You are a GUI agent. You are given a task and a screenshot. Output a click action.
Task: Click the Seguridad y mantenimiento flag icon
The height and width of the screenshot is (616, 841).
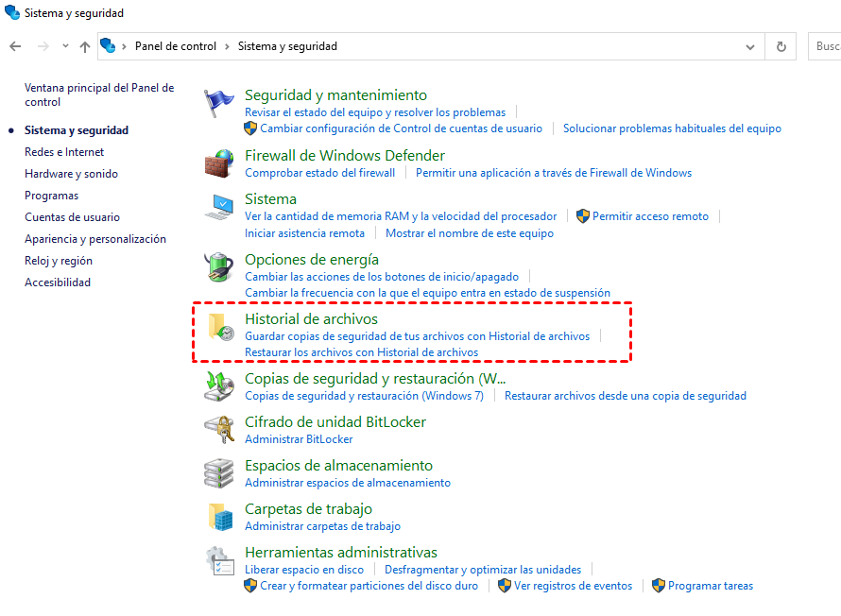pos(220,104)
